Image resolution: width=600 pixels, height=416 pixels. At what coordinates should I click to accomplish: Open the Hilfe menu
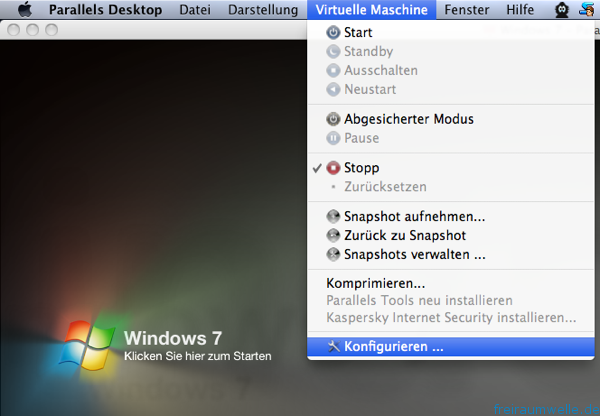point(520,10)
